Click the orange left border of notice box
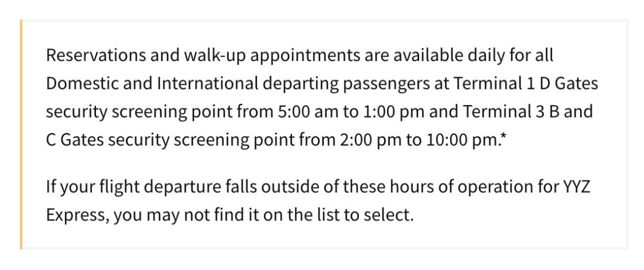 21,134
